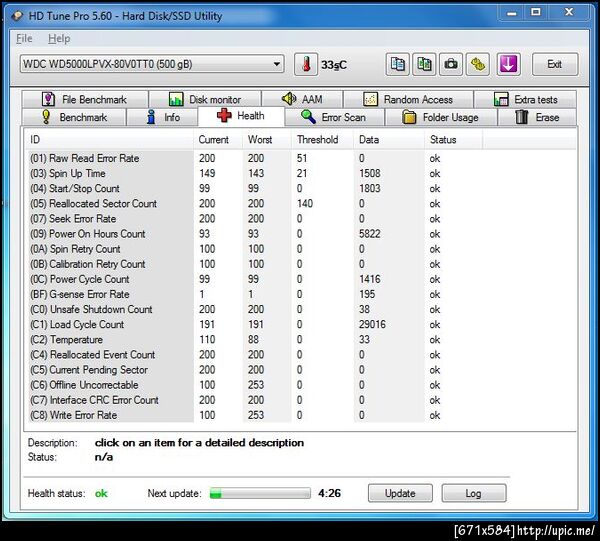Click the green Health status ok text

(x=101, y=494)
